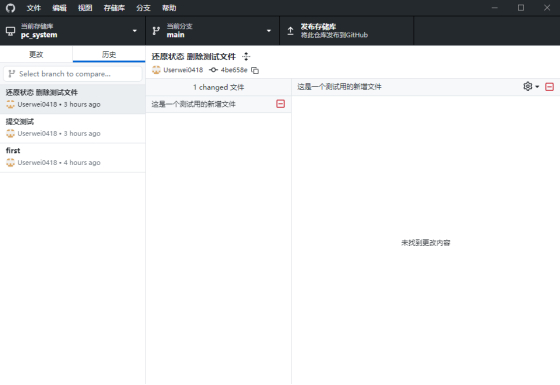The height and width of the screenshot is (385, 560).
Task: Focus the Select branch to compare field
Action: pyautogui.click(x=72, y=74)
